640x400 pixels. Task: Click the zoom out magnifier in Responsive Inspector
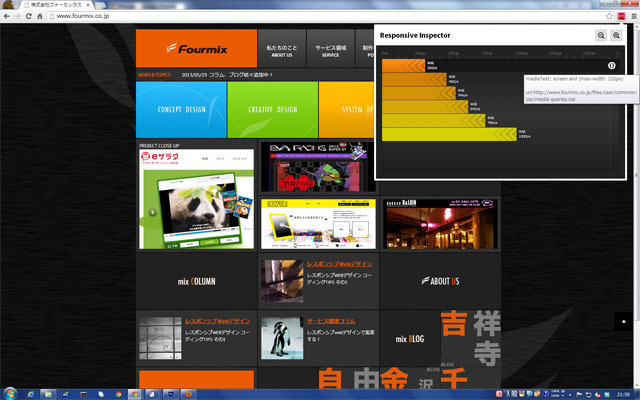(602, 35)
